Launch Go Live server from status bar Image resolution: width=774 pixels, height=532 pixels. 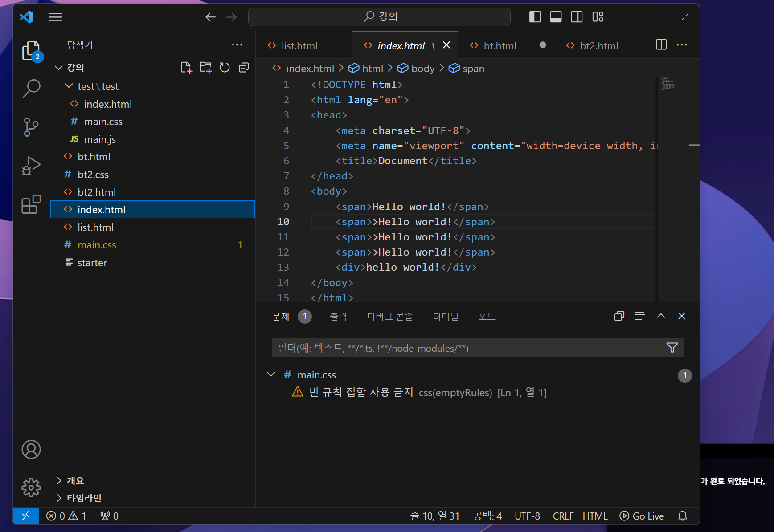(642, 516)
